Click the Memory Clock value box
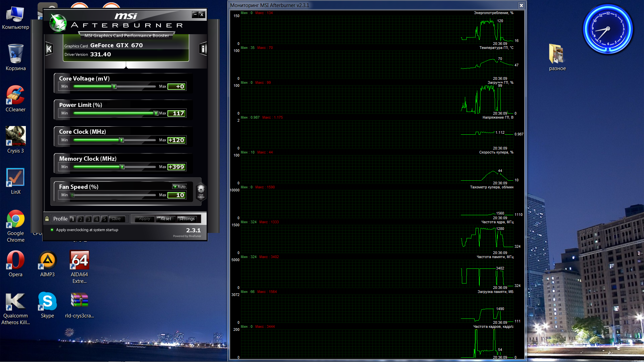The image size is (644, 362). coord(177,167)
